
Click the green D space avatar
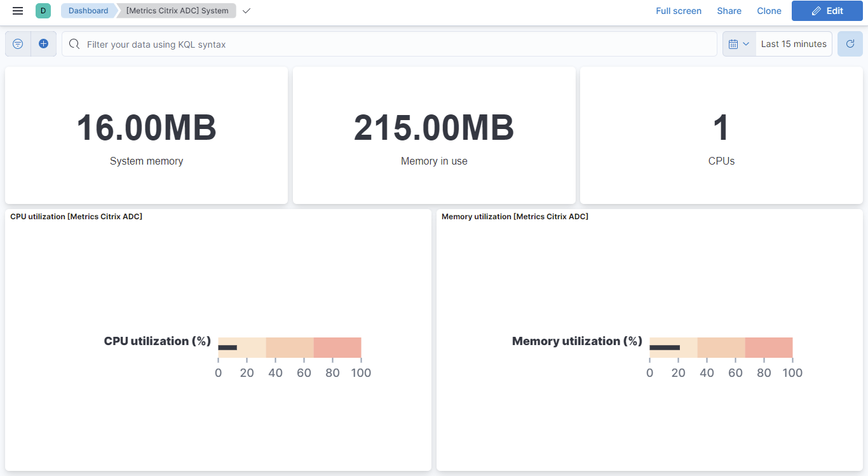43,11
